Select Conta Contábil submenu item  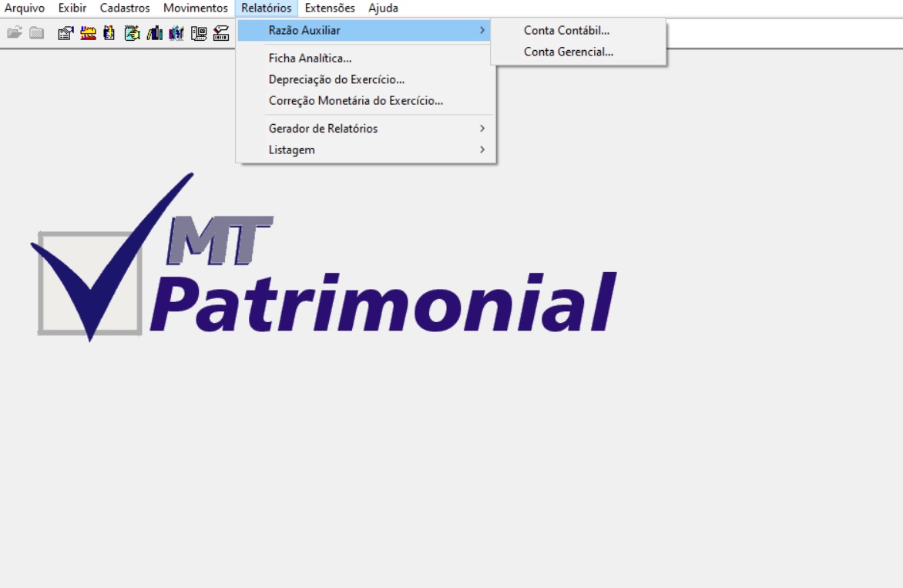click(579, 31)
